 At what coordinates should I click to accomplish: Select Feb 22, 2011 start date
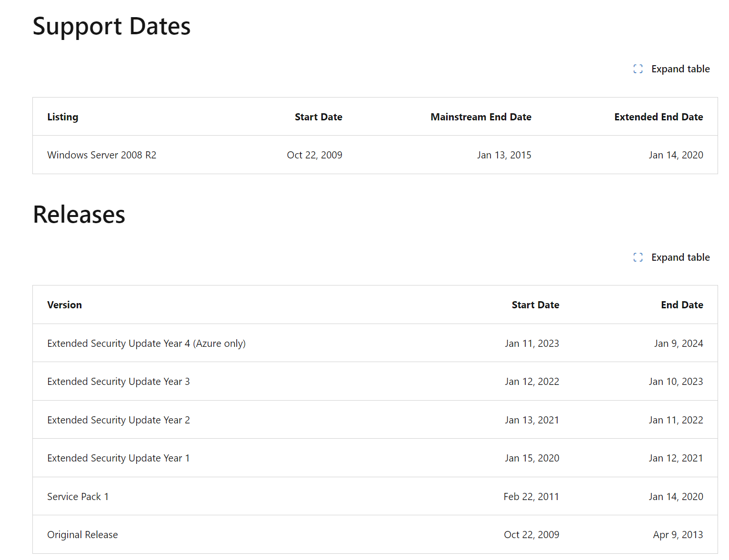point(531,497)
